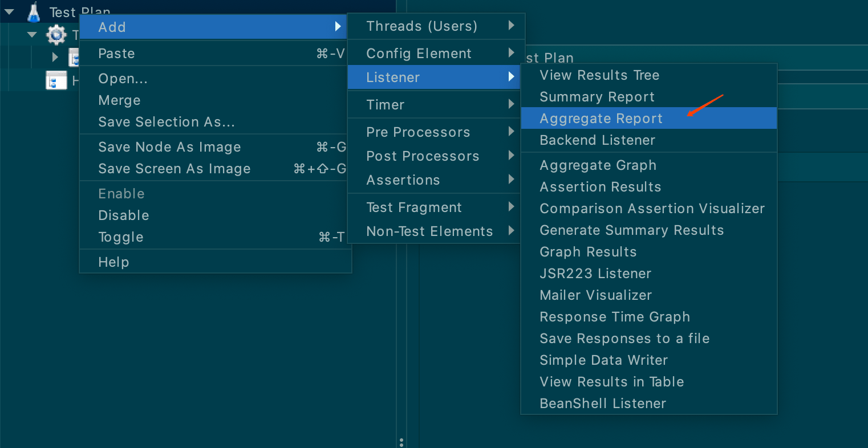
Task: Add View Results Tree listener
Action: (649, 75)
